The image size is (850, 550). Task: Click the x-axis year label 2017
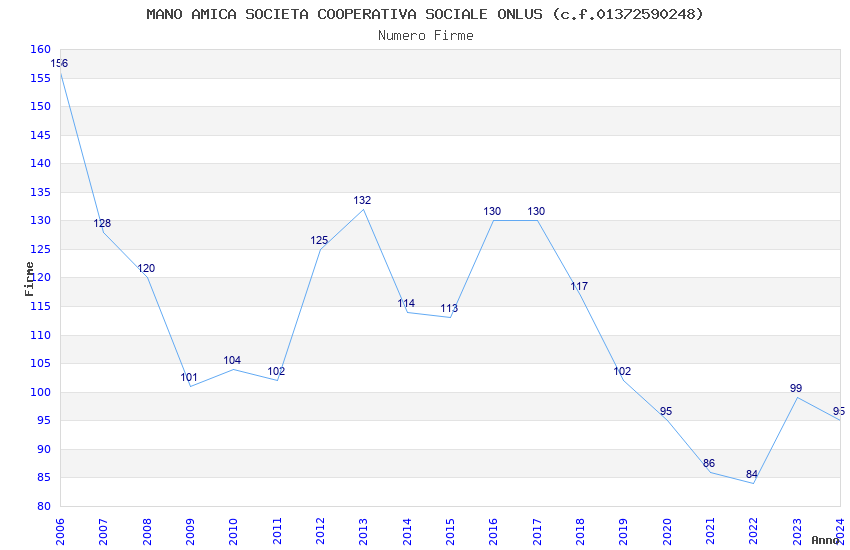(537, 531)
